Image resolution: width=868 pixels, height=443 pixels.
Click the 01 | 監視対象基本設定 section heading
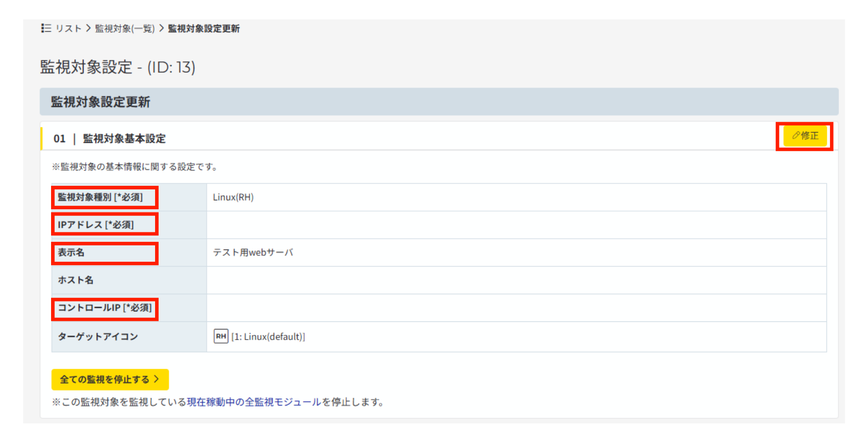coord(109,138)
